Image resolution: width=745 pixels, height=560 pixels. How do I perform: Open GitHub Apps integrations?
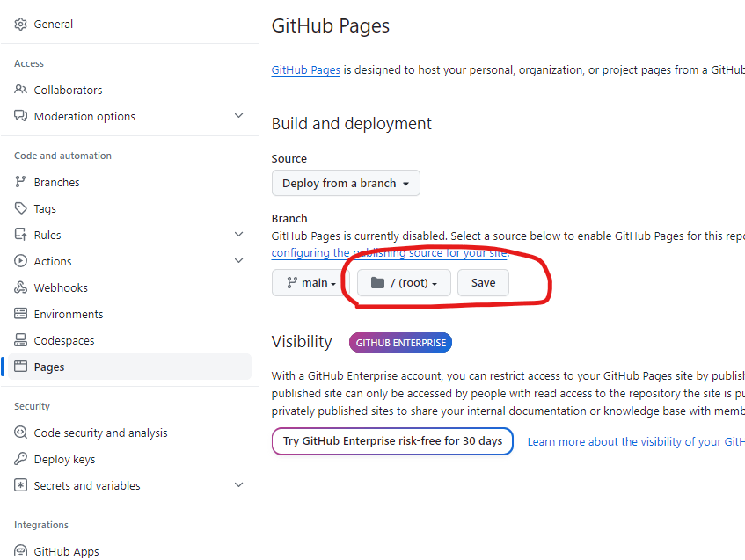66,551
